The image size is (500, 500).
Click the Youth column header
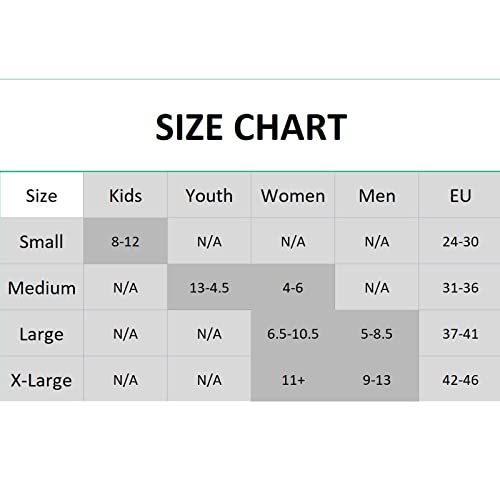click(x=209, y=195)
